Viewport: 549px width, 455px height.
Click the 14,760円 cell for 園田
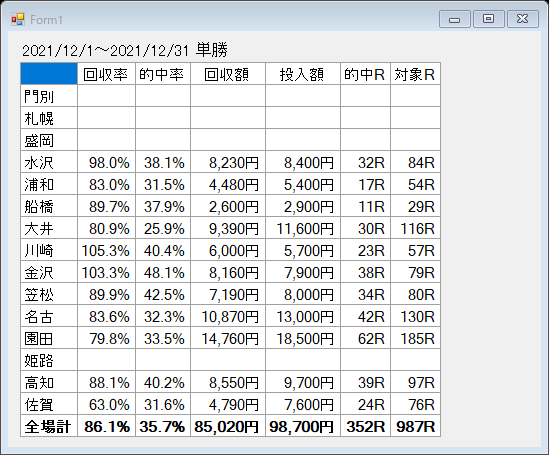pos(228,338)
